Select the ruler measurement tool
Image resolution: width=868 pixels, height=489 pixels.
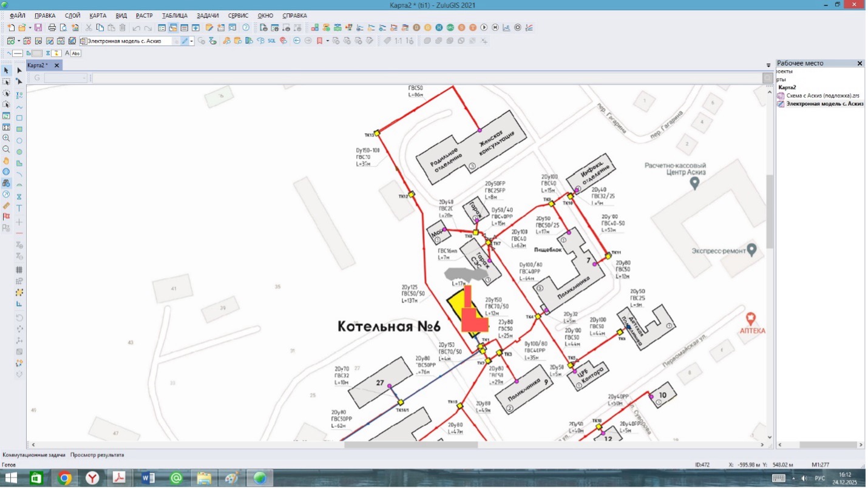tap(6, 206)
